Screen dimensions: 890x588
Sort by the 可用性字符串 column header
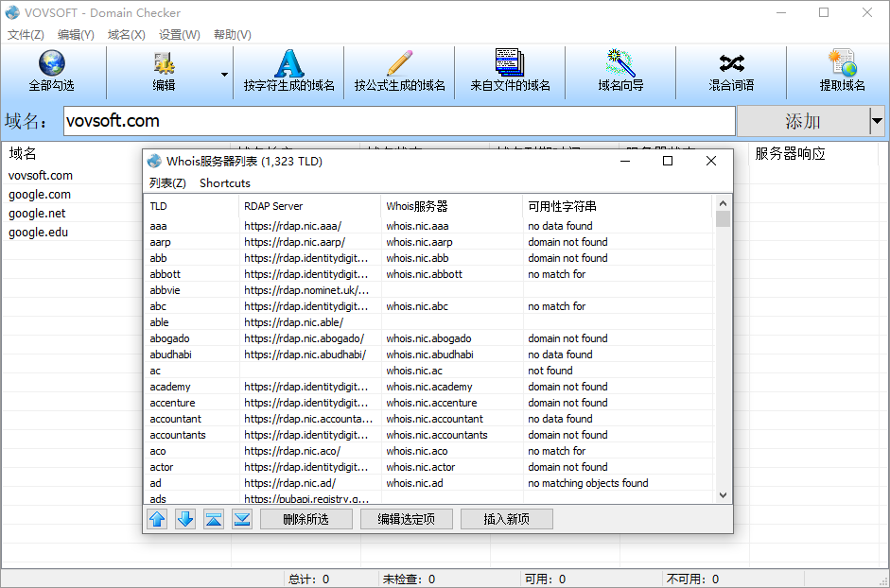point(617,206)
